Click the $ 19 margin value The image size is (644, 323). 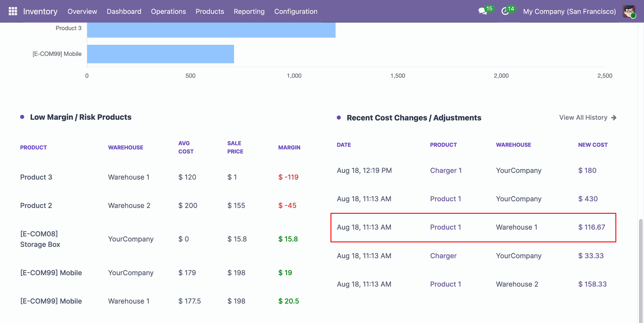pos(285,273)
